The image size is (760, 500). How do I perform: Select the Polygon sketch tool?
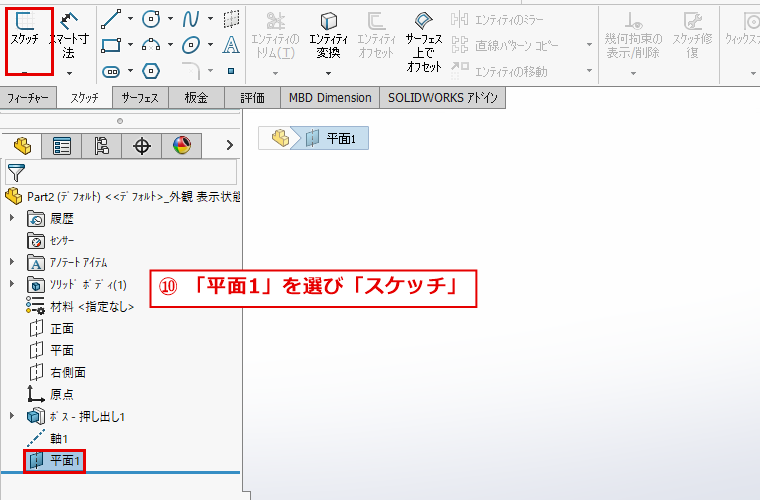click(x=151, y=71)
